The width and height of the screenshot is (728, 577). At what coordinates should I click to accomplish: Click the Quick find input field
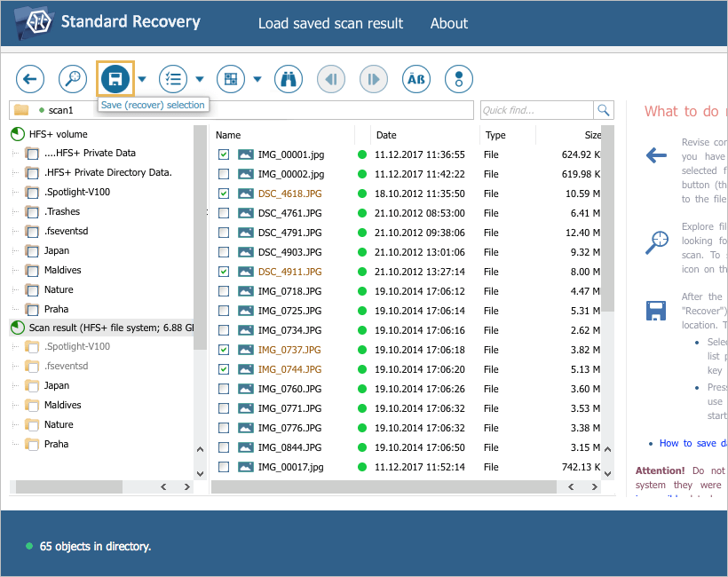(536, 110)
